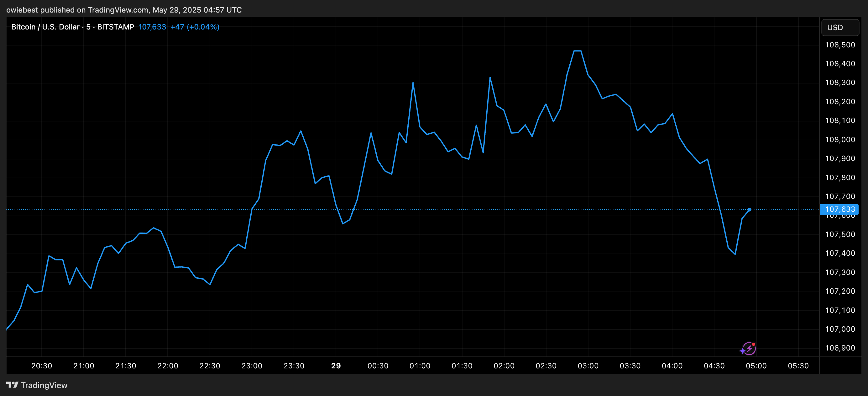Screen dimensions: 868x396
Task: Click the owiebest published header text
Action: 124,10
